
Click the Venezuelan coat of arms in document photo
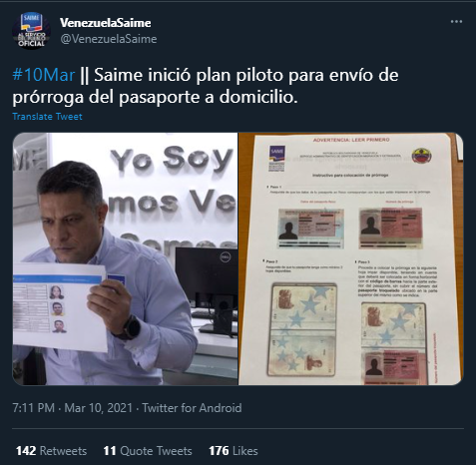[422, 156]
